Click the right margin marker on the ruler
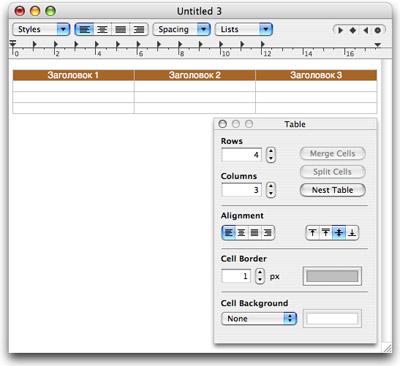 pyautogui.click(x=378, y=45)
